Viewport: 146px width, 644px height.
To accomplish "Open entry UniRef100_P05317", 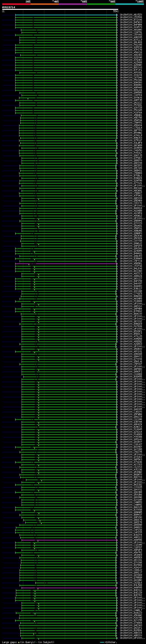I will click(x=131, y=153).
